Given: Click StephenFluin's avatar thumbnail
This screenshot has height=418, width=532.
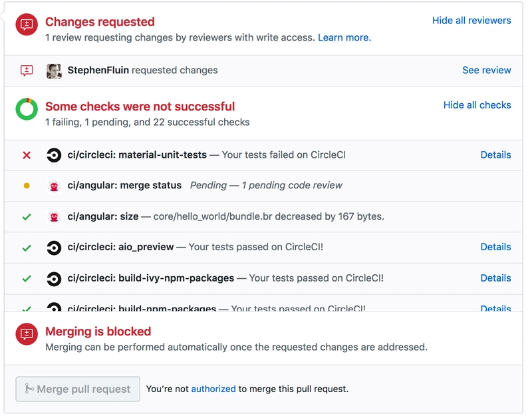Looking at the screenshot, I should (x=54, y=71).
